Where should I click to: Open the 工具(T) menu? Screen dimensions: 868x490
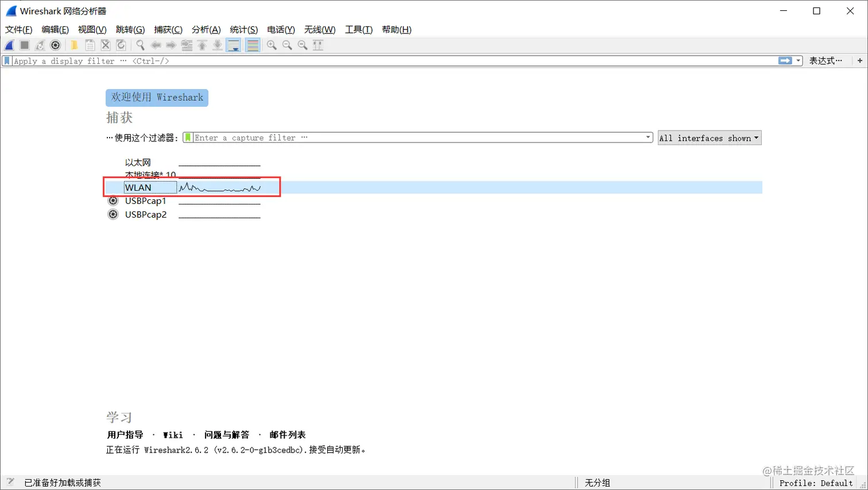359,30
